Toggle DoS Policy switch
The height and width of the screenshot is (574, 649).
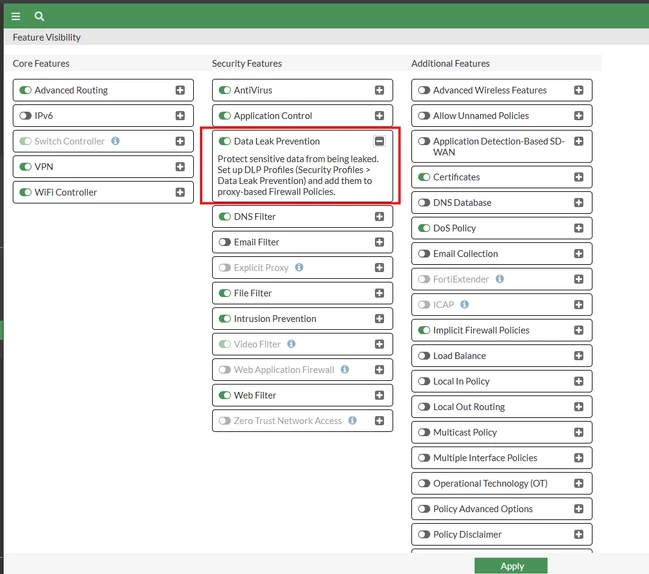click(424, 228)
